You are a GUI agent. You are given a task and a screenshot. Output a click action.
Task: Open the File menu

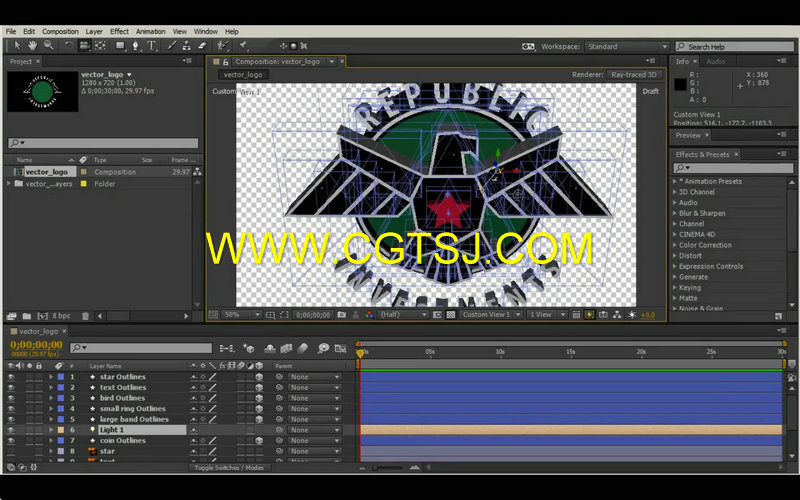tap(11, 32)
